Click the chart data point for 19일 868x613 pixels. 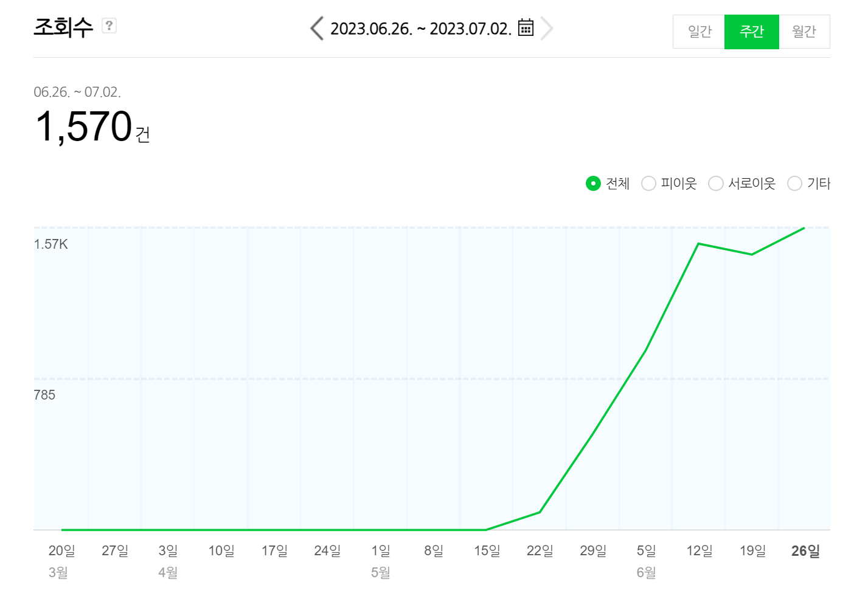pos(752,254)
